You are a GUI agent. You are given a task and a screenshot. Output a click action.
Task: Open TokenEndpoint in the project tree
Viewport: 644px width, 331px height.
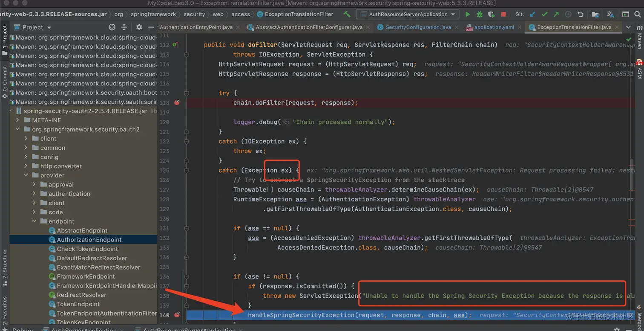click(x=78, y=304)
